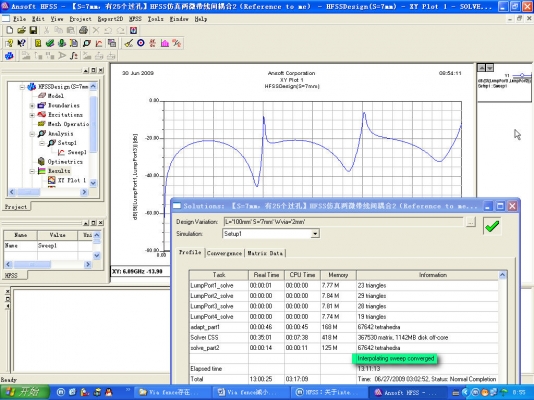Select the Profile tab

(x=190, y=252)
